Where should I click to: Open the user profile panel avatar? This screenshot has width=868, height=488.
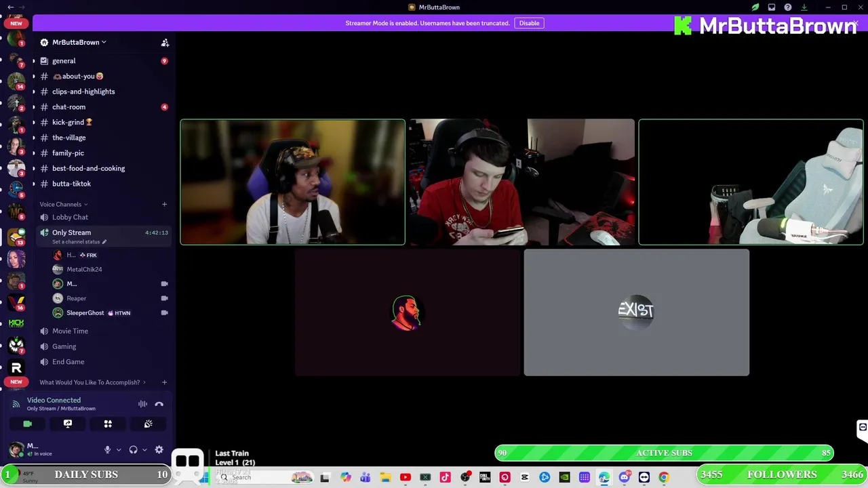click(x=16, y=449)
